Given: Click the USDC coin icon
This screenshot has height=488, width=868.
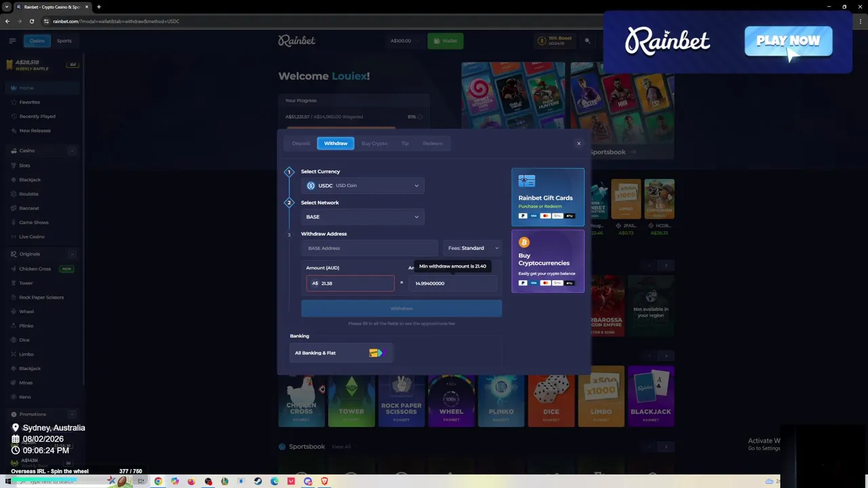Looking at the screenshot, I should (311, 186).
